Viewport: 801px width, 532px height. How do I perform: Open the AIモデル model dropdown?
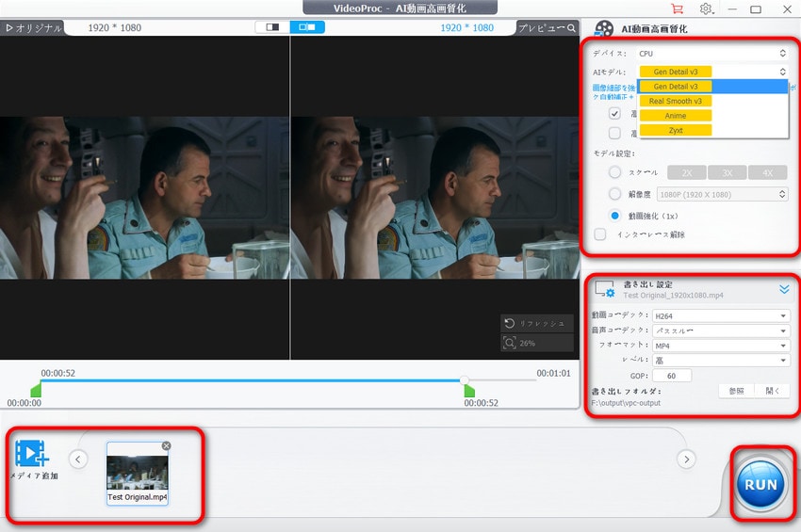click(x=712, y=72)
